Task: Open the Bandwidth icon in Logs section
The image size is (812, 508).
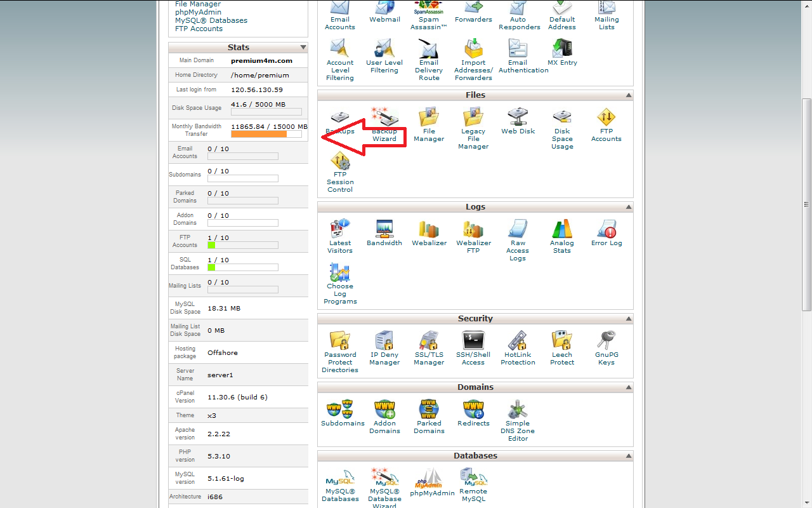Action: (x=384, y=229)
